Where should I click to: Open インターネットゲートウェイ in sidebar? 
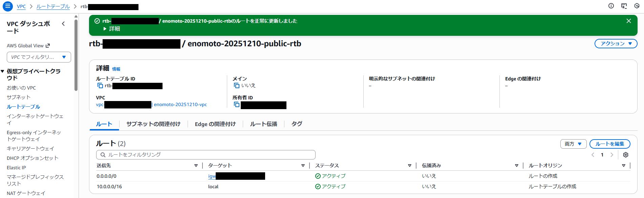pyautogui.click(x=35, y=120)
